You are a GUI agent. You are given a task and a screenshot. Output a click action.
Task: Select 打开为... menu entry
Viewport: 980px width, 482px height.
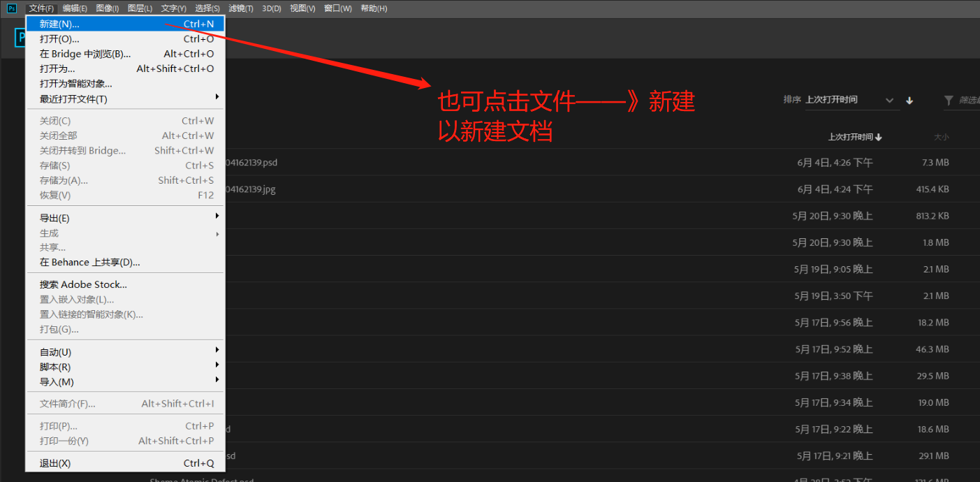[x=125, y=68]
